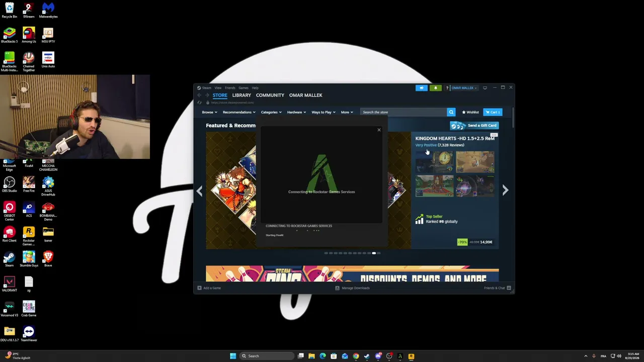Image resolution: width=644 pixels, height=362 pixels.
Task: Select the STORE tab
Action: coord(220,95)
